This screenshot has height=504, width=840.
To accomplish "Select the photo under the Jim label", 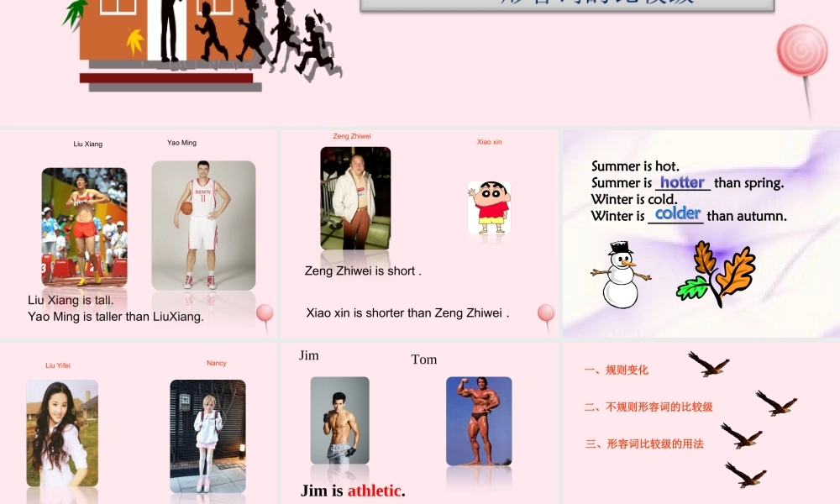I will (339, 421).
